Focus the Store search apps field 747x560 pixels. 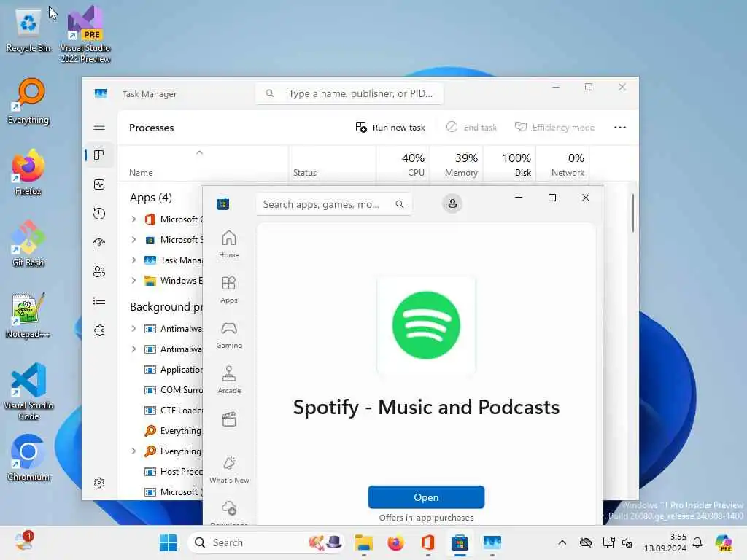pyautogui.click(x=333, y=204)
